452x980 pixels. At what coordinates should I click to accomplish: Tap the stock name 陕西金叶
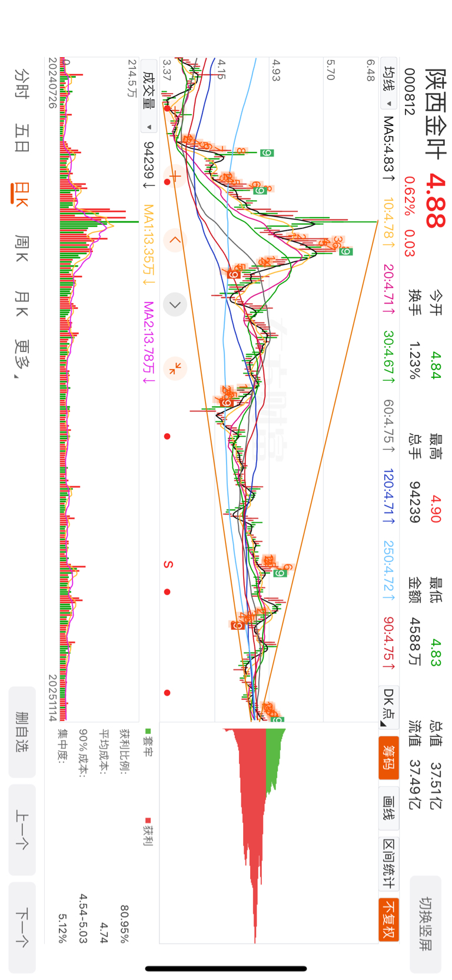pos(436,114)
